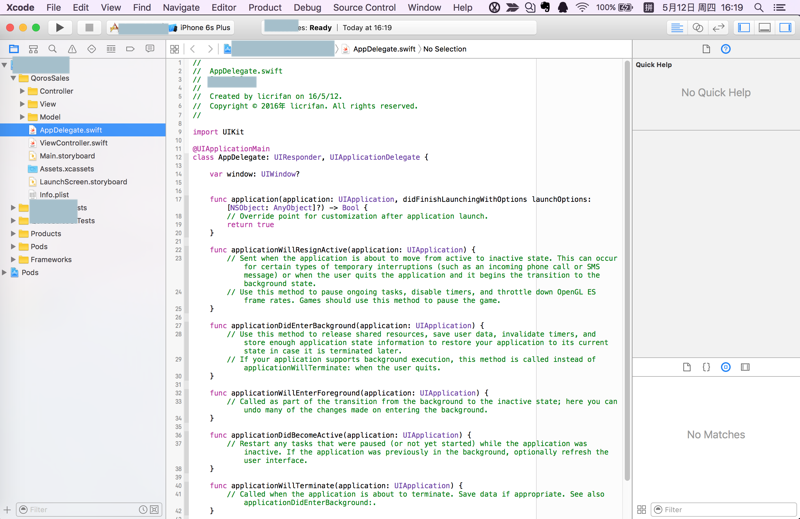Open the Editor menu
The image size is (800, 519).
click(x=224, y=7)
